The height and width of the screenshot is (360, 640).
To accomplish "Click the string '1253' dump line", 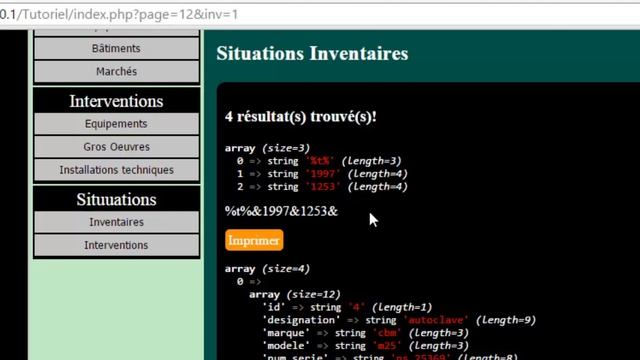I will (x=322, y=187).
